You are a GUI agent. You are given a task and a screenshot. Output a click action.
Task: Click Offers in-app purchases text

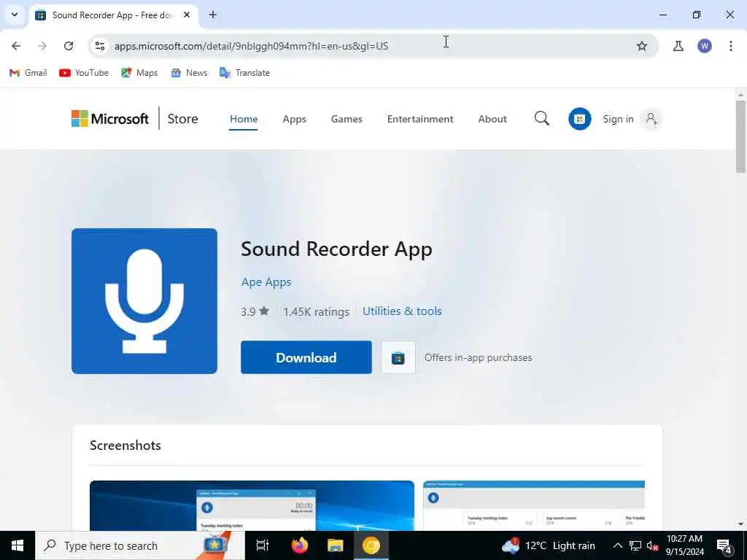point(478,357)
